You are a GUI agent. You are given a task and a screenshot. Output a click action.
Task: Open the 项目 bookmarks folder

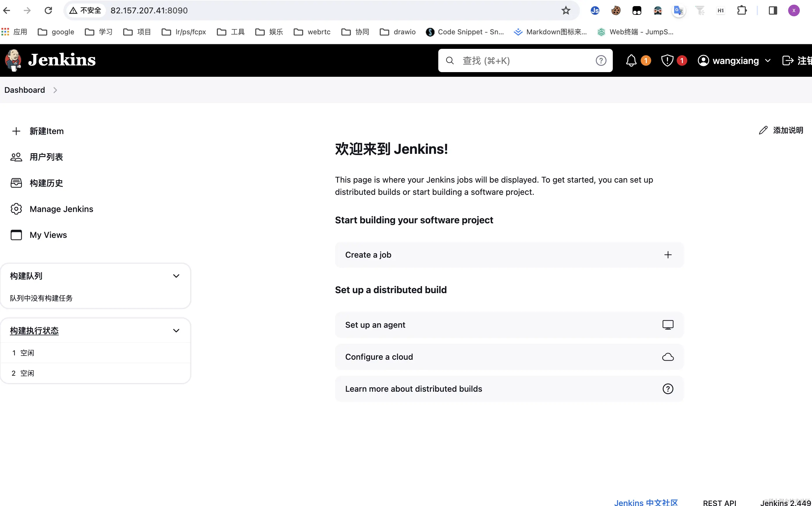[x=137, y=32]
